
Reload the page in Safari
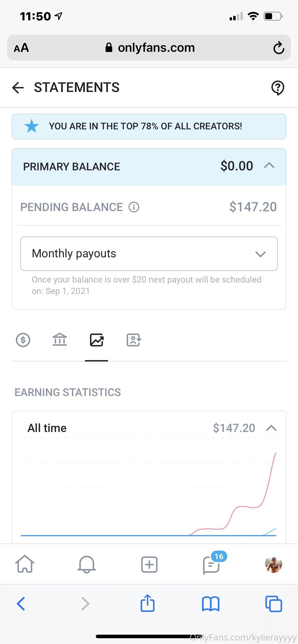[279, 47]
